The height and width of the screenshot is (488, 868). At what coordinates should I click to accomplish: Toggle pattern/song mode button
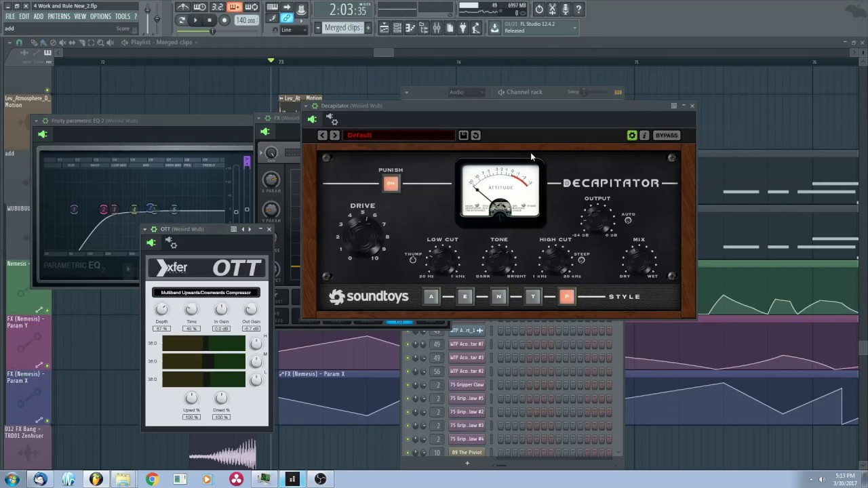click(x=181, y=20)
